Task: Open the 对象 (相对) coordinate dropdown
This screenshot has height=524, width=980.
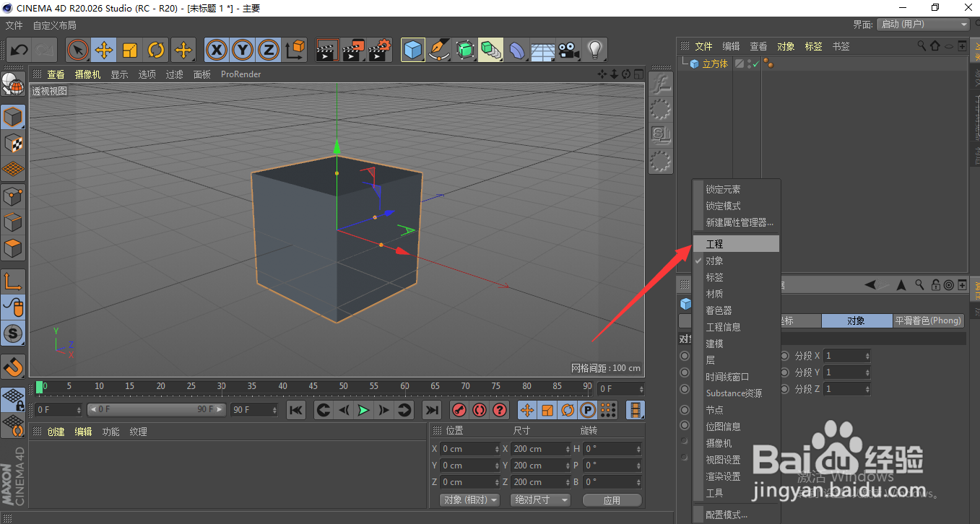Action: coord(471,499)
